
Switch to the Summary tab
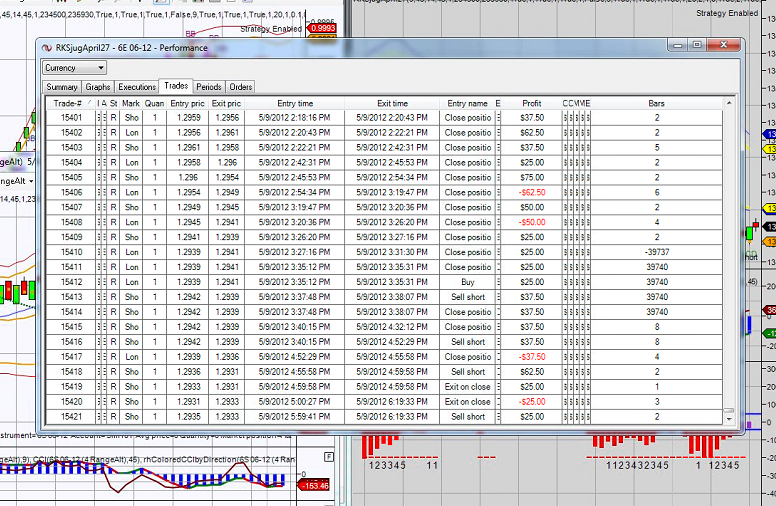point(62,87)
